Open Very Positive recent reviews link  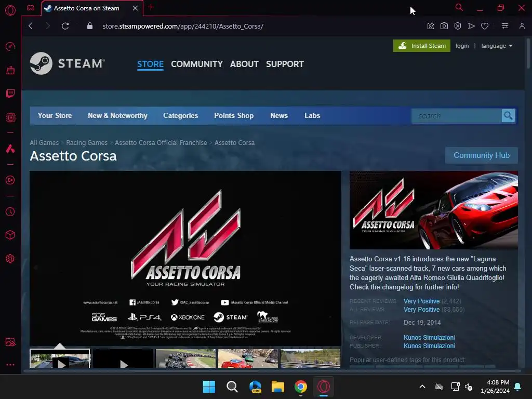tap(421, 301)
